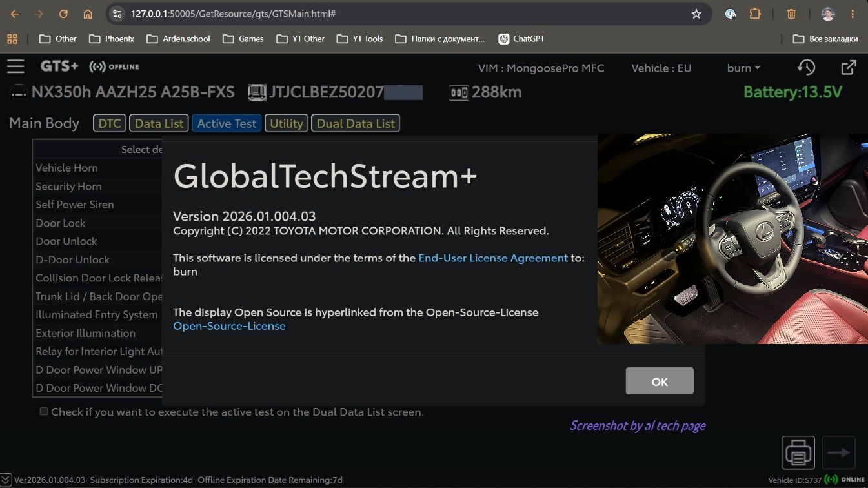Select the Trunk Lid / Back Door row
Viewport: 868px width, 488px height.
98,296
